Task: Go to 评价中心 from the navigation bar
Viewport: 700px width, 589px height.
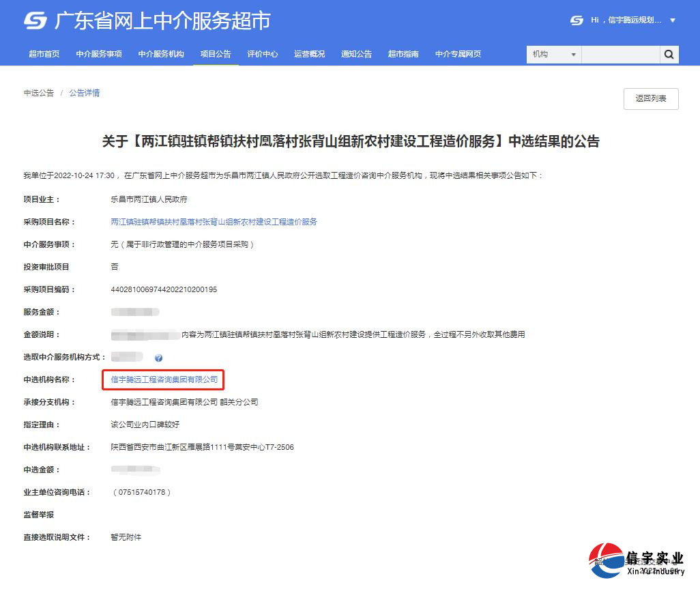Action: tap(263, 54)
